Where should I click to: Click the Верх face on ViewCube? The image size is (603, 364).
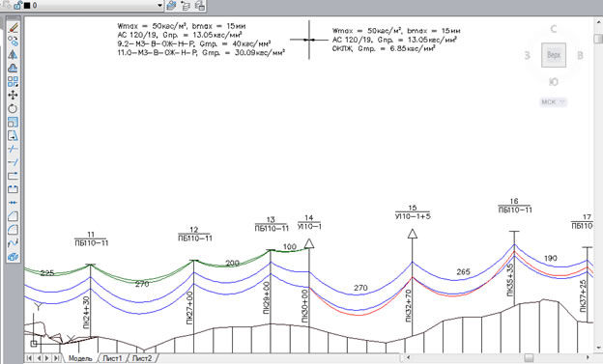pos(554,55)
